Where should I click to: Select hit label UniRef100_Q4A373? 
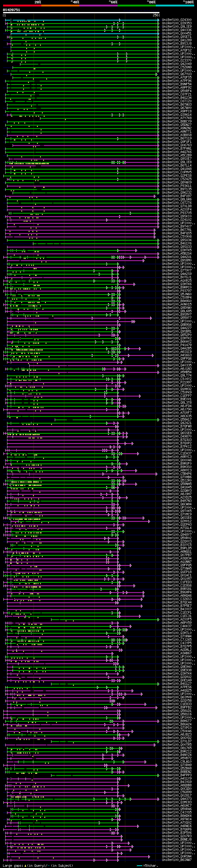tap(177, 799)
